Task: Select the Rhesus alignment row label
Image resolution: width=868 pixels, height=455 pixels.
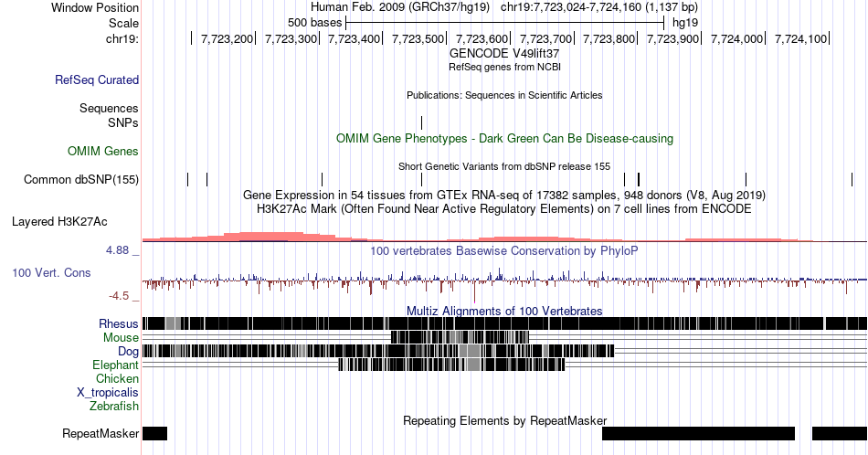Action: pos(119,323)
